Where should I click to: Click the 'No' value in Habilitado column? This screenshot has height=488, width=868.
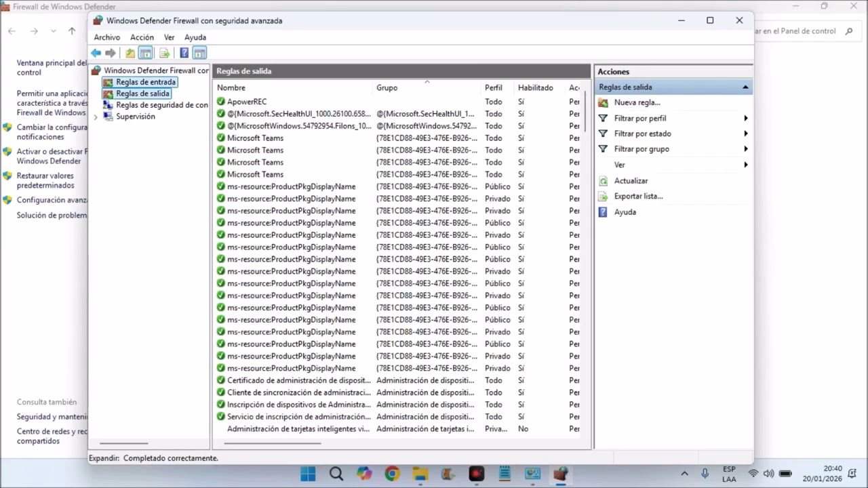(523, 429)
